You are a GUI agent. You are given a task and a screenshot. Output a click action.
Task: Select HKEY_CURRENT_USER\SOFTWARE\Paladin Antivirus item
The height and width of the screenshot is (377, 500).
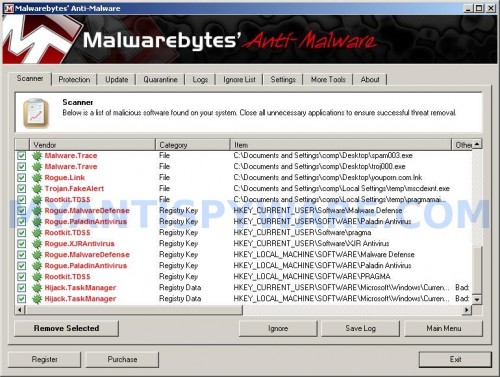point(322,222)
